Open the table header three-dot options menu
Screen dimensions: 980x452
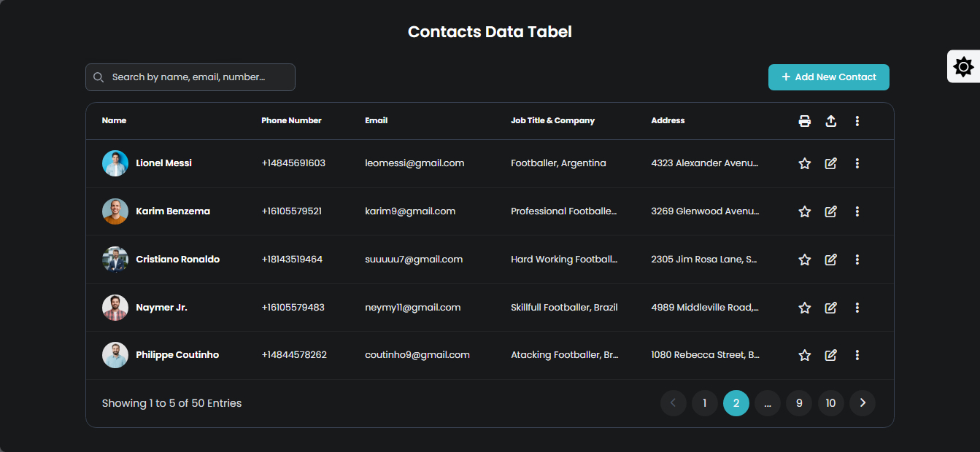click(x=857, y=121)
